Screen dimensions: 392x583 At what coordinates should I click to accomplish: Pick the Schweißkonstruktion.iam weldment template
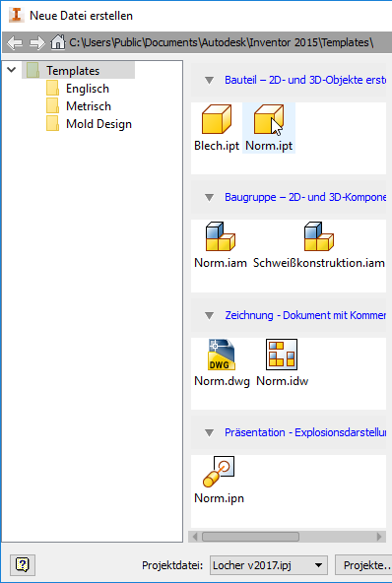tap(319, 245)
